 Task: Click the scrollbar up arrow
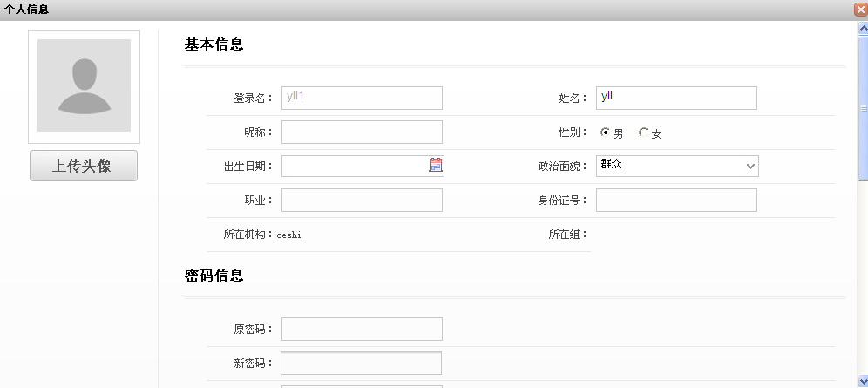863,28
